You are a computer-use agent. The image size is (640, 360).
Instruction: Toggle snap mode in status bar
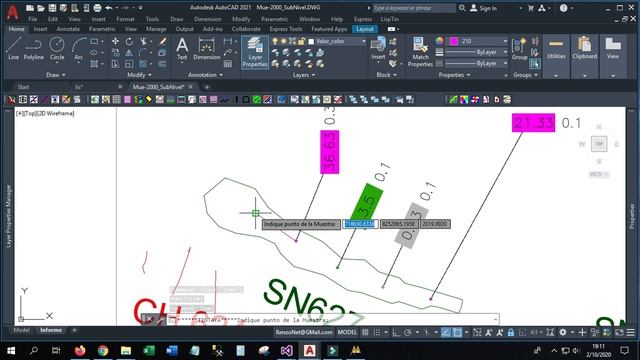click(x=377, y=332)
